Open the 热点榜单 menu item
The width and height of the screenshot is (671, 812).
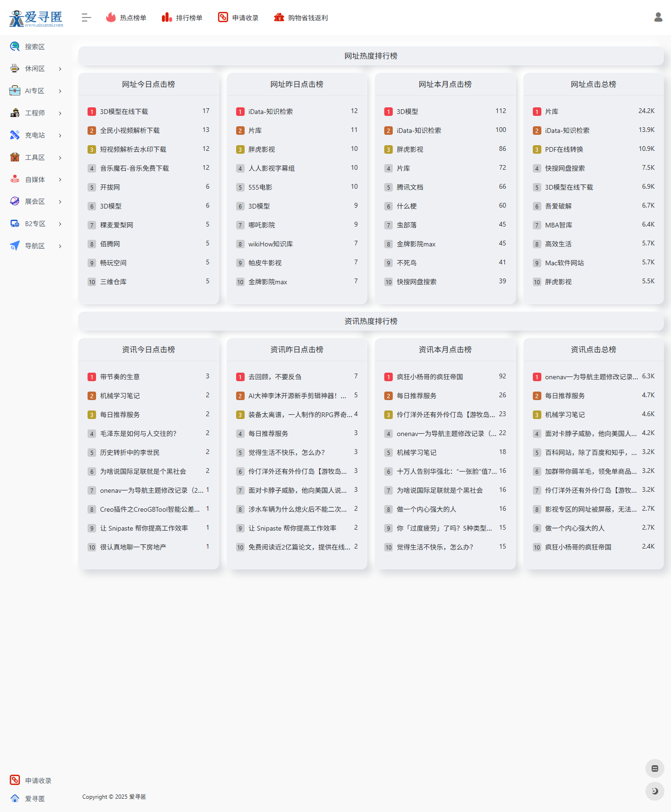(126, 18)
